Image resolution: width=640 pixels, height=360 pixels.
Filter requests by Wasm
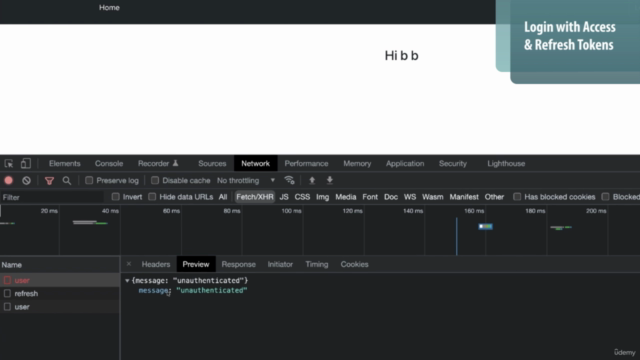433,197
